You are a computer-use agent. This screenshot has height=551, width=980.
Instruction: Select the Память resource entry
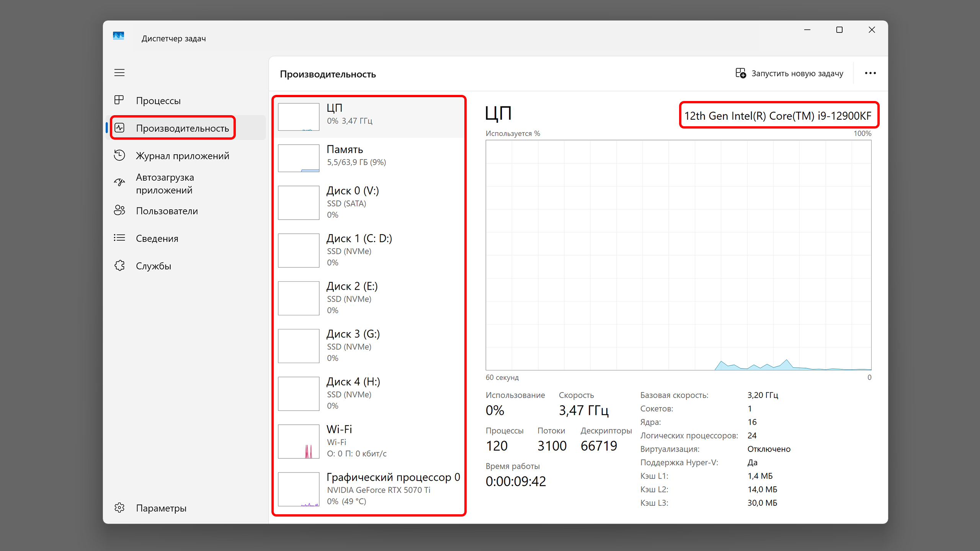coord(369,158)
